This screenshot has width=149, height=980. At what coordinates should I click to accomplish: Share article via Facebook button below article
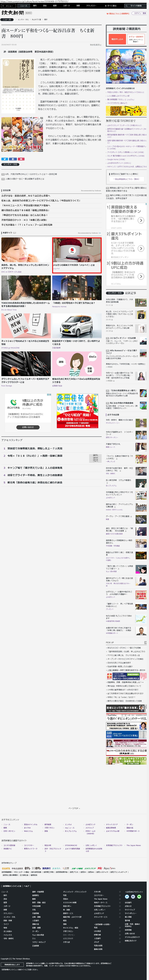pyautogui.click(x=13, y=159)
